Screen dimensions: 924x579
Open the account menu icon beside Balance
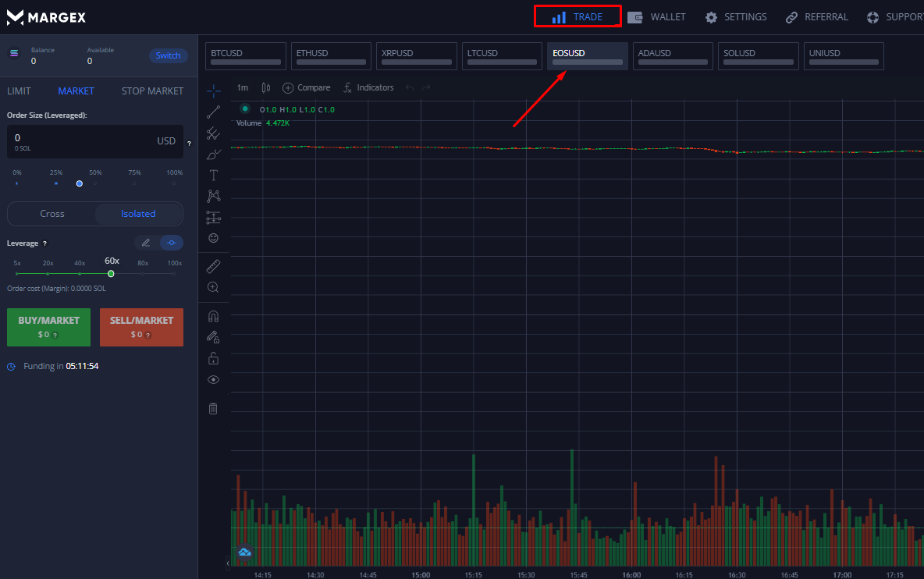click(14, 54)
